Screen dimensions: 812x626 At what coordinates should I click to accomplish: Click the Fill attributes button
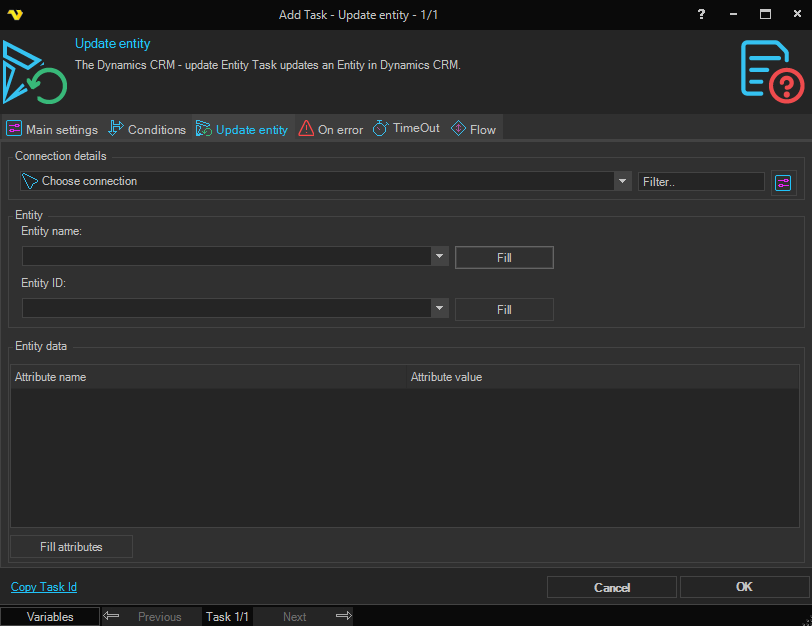(71, 547)
